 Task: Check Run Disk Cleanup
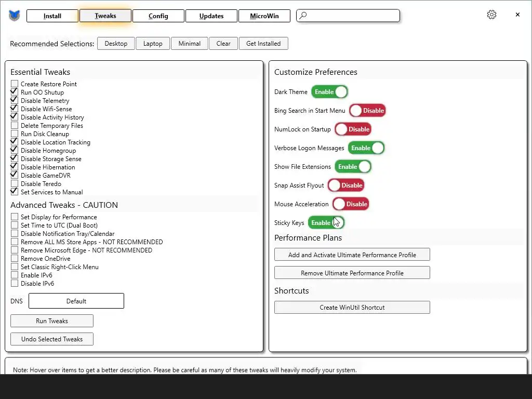pyautogui.click(x=14, y=134)
